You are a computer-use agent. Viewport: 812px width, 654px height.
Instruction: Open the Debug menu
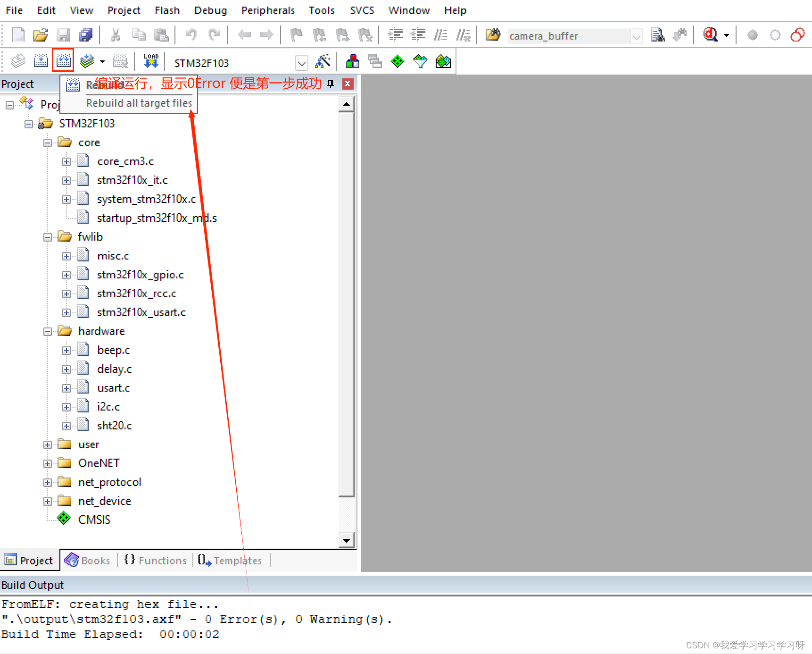tap(211, 10)
